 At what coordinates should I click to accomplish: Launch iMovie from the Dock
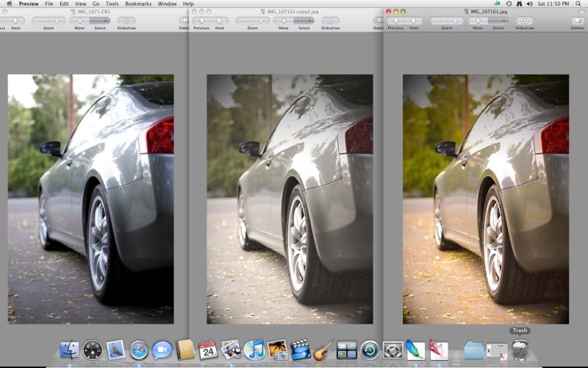click(301, 350)
